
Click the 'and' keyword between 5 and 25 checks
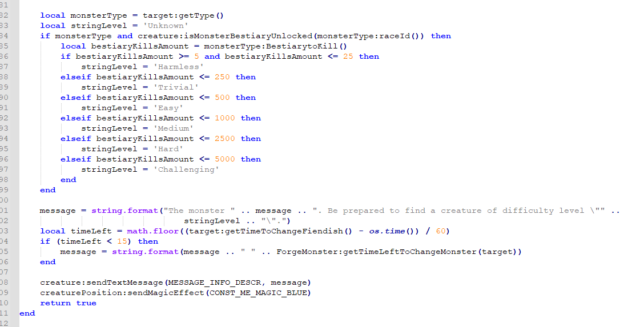(x=212, y=56)
